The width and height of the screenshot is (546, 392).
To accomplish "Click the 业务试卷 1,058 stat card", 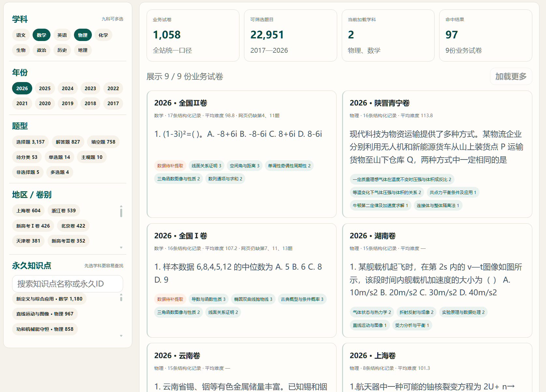I will pos(193,35).
